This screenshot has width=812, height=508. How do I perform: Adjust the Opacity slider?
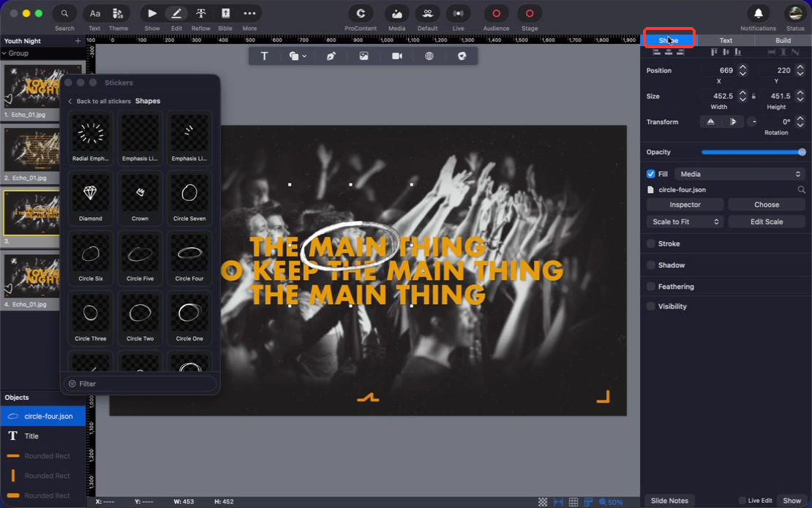pos(753,152)
